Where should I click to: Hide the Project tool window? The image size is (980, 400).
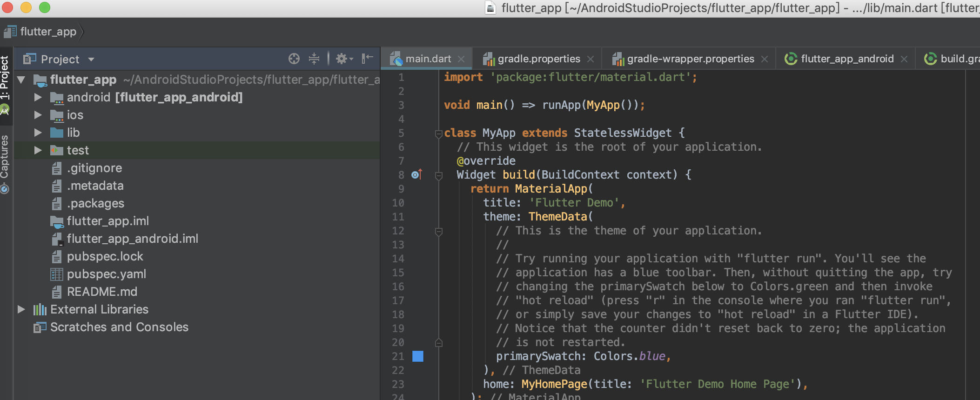click(x=368, y=58)
